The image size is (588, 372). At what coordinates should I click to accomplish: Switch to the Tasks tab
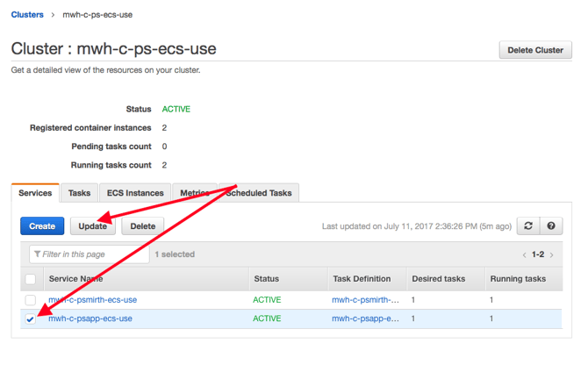click(79, 193)
